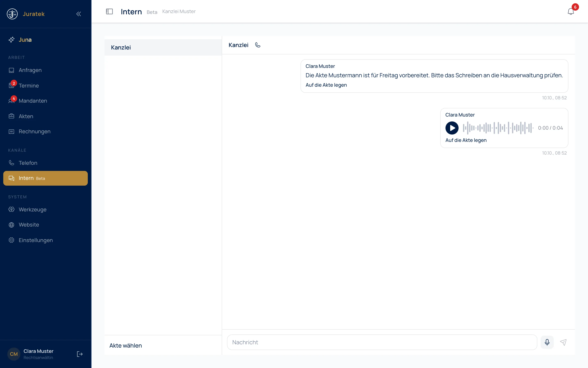Open Mandanten section
Screen dimensions: 588x368
coord(46,101)
